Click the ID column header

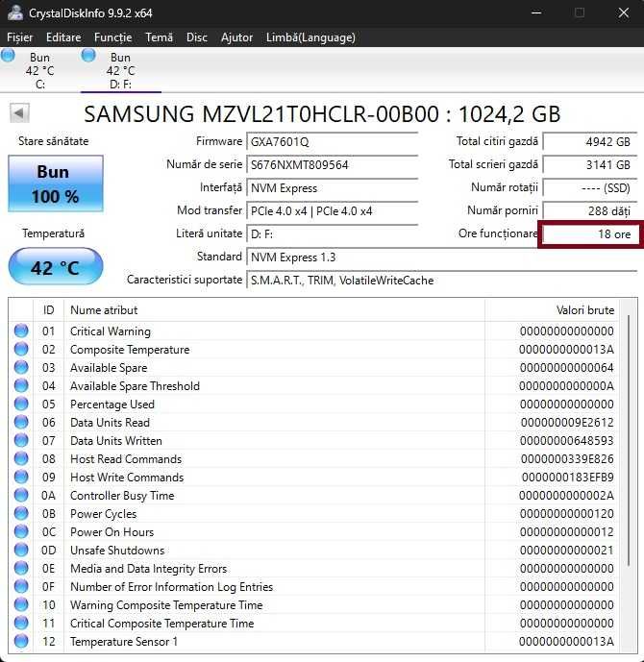[49, 310]
